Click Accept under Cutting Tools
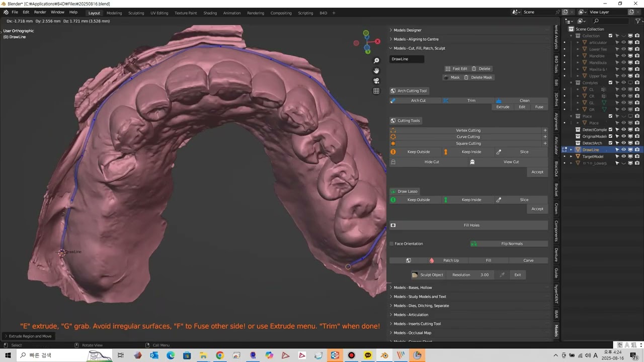644x362 pixels. coord(537,172)
